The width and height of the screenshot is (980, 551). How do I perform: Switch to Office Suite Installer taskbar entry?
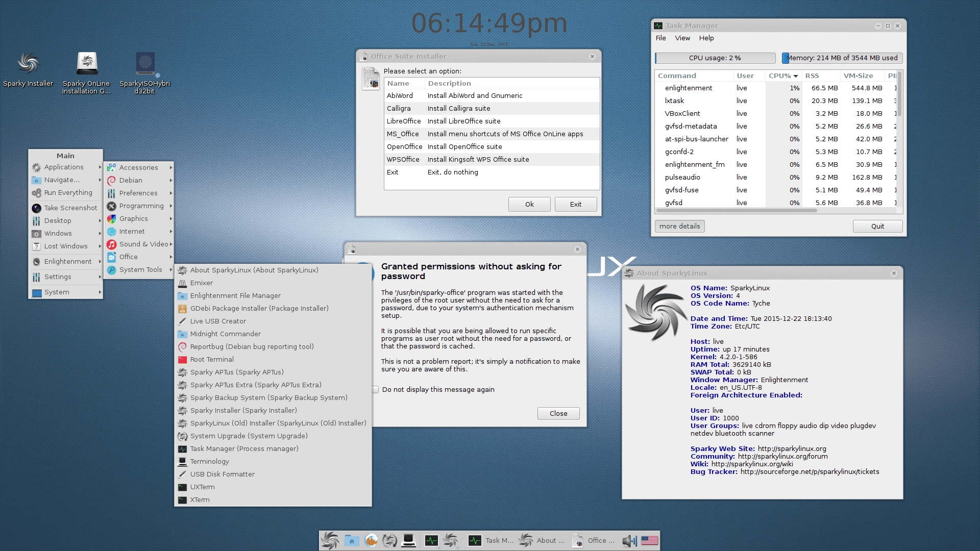click(x=594, y=540)
